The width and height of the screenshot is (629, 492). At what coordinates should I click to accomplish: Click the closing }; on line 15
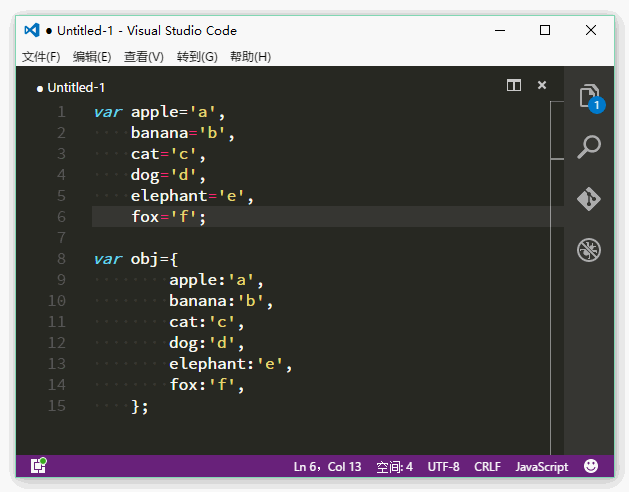140,406
